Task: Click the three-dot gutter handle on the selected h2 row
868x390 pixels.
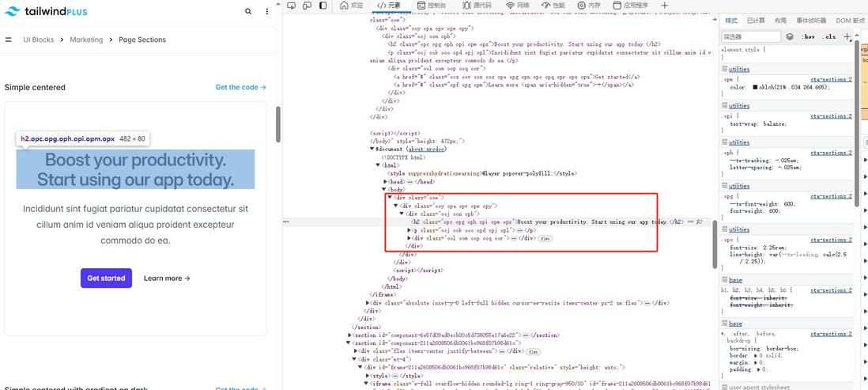Action: coord(286,222)
